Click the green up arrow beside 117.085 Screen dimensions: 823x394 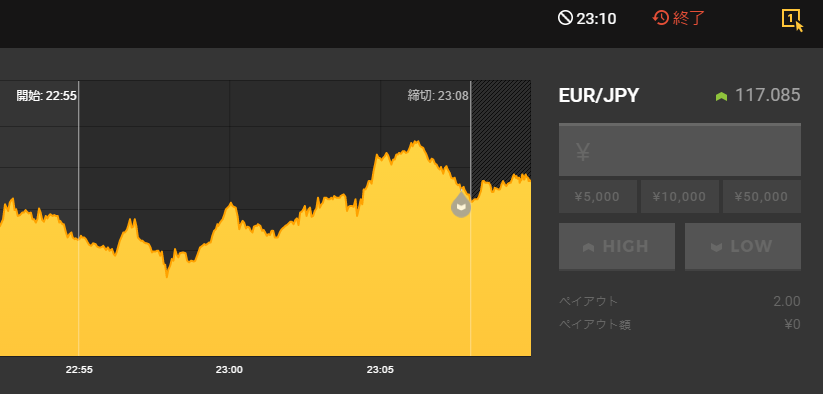(722, 97)
